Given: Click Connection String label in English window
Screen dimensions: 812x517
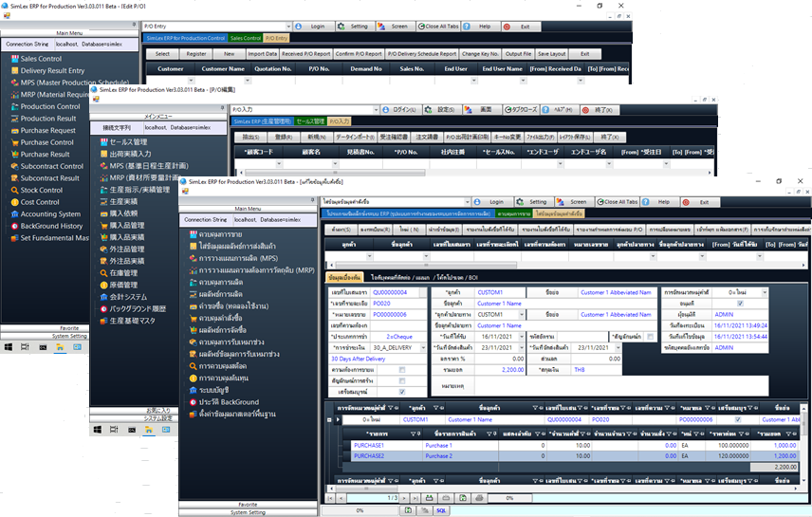Looking at the screenshot, I should coord(28,45).
